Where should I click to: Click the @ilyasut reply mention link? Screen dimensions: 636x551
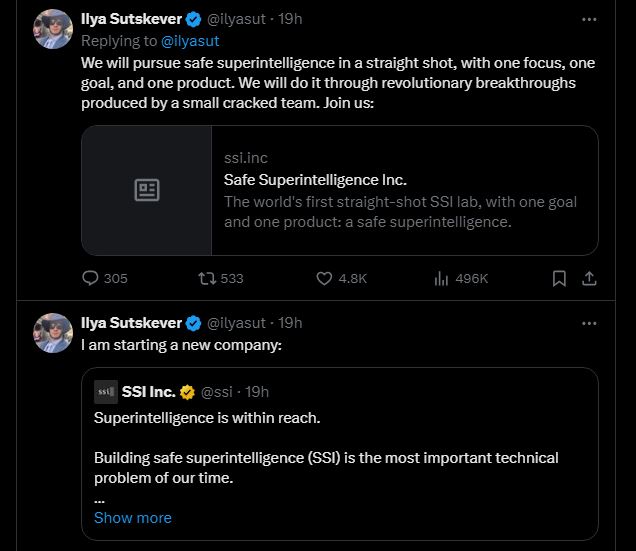click(x=190, y=41)
